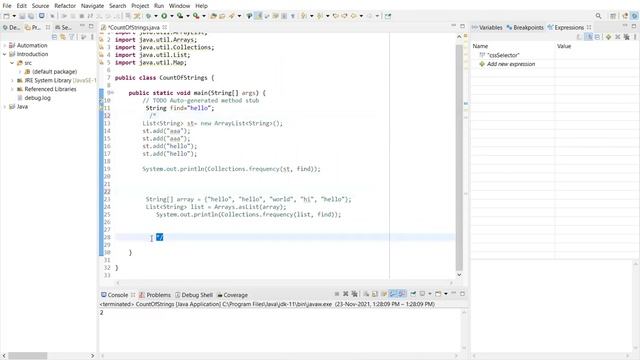Expand the Referenced Libraries node

point(12,89)
